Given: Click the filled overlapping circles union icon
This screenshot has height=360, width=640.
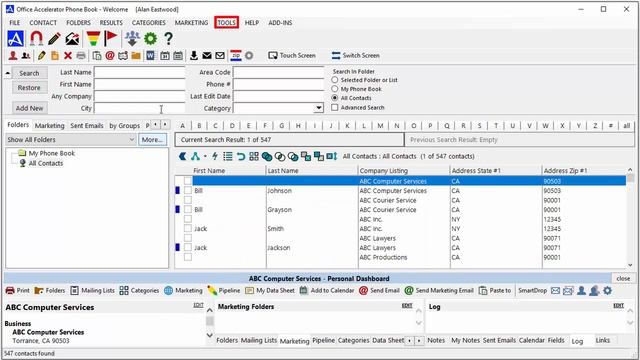Looking at the screenshot, I should (x=267, y=156).
